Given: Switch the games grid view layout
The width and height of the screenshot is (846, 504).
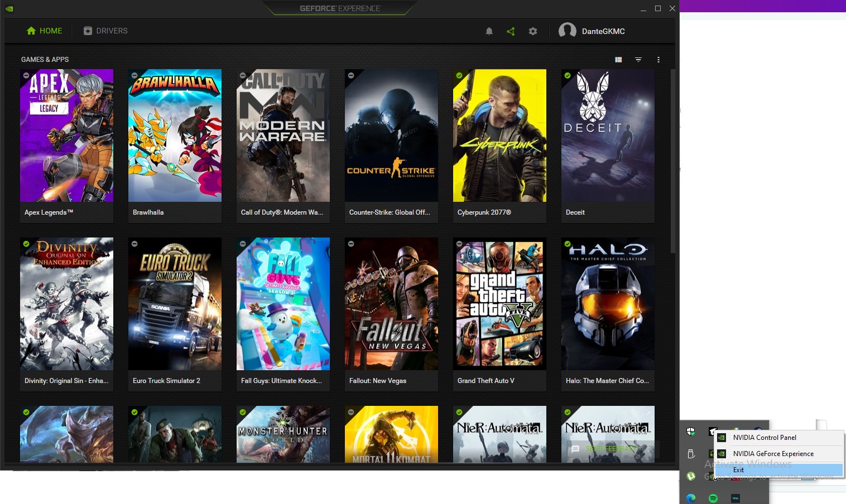Looking at the screenshot, I should coord(618,60).
